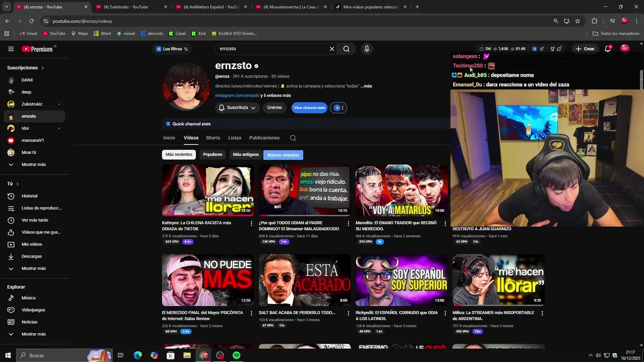Screen dimensions: 644x362
Task: Click View channel stats button
Action: (x=309, y=108)
